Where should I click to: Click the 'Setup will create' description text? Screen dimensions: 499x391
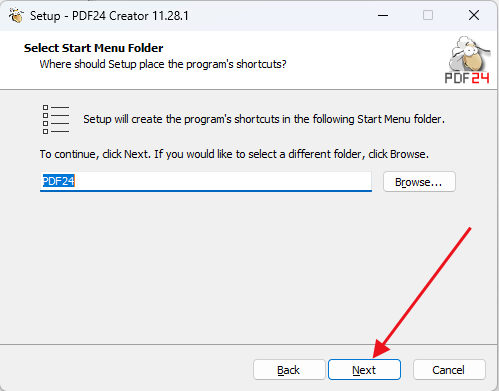(x=264, y=119)
